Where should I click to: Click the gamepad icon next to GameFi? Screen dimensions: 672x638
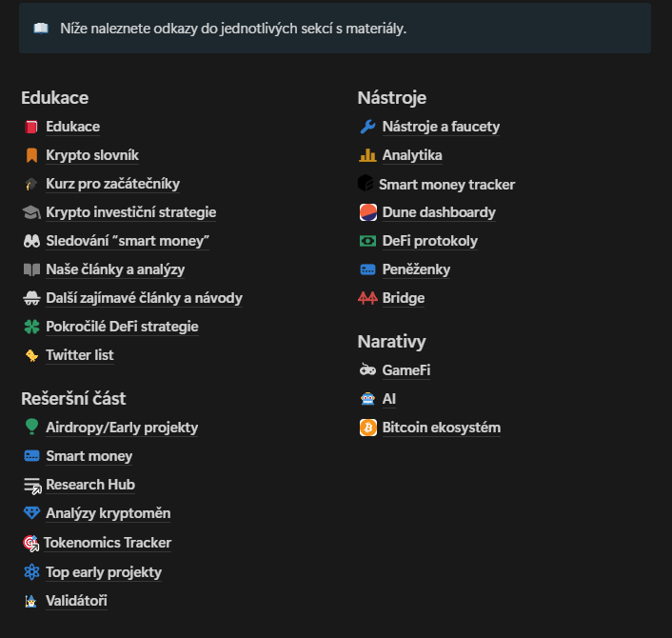pos(367,370)
